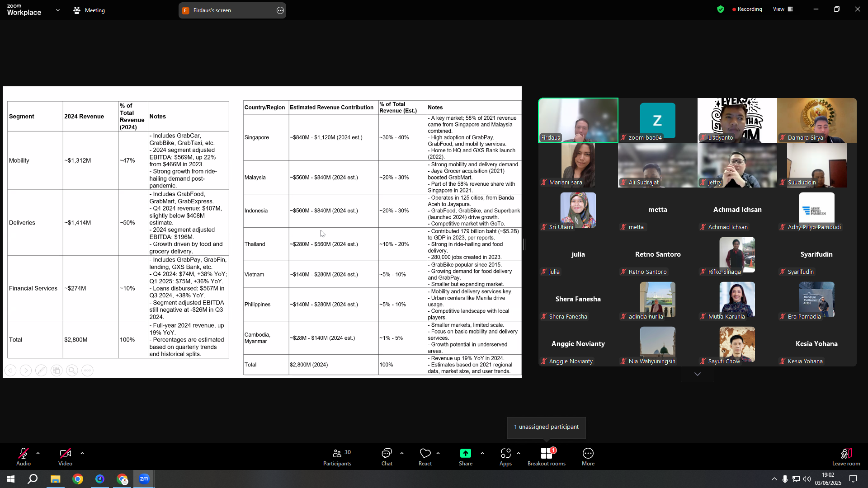Viewport: 868px width, 488px height.
Task: Click the Indonesia country cell
Action: (266, 211)
